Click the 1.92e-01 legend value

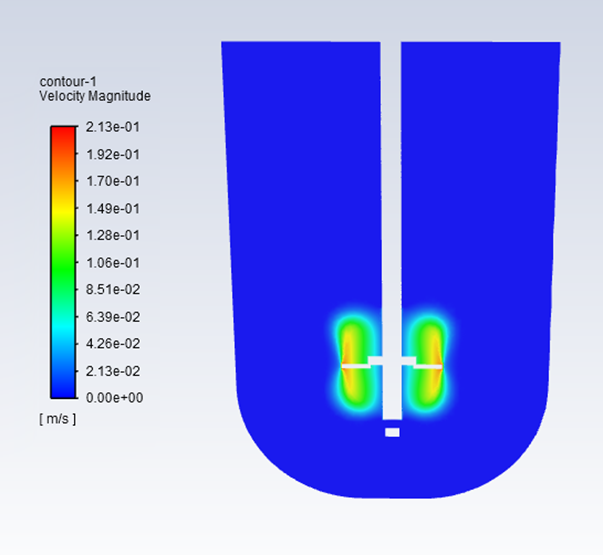pyautogui.click(x=113, y=154)
